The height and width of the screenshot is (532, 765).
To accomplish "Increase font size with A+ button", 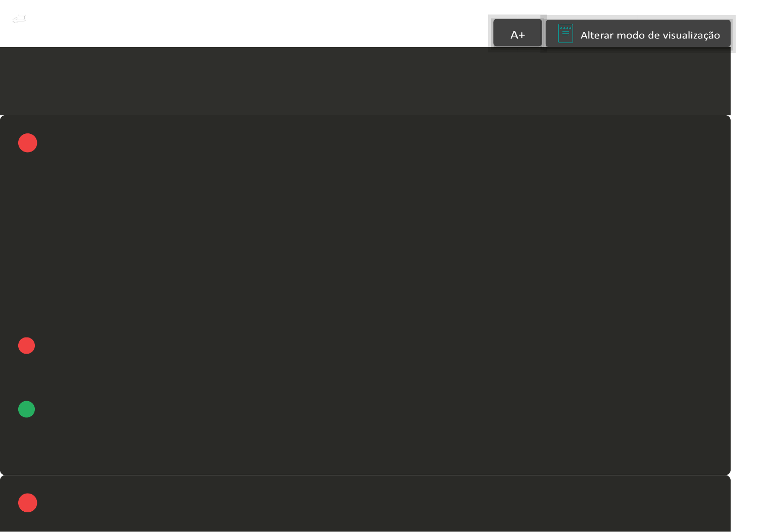I will coord(517,34).
